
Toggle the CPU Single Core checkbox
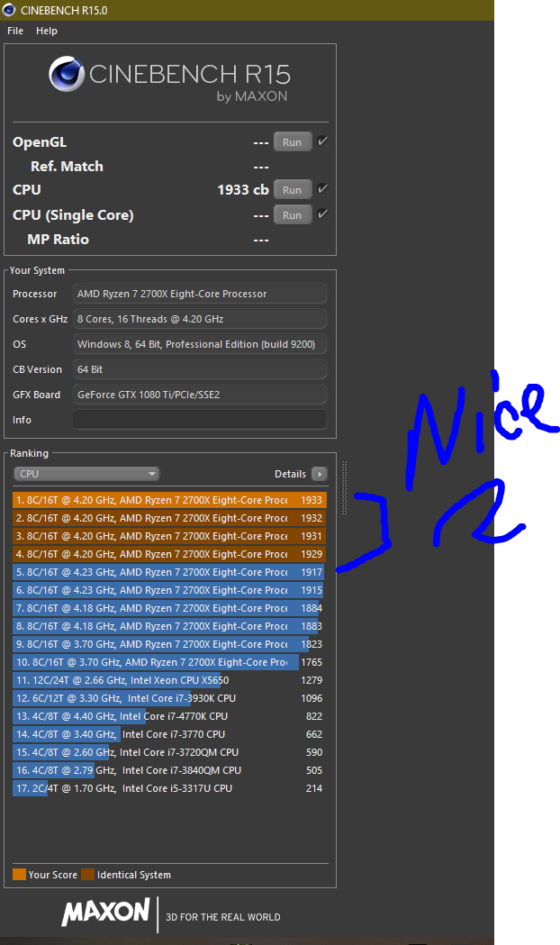pos(322,214)
